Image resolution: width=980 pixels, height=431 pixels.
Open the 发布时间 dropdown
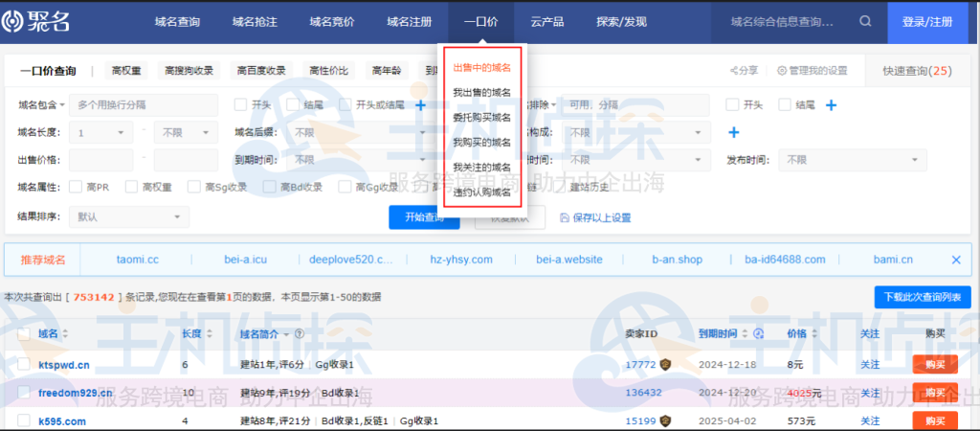[x=853, y=160]
